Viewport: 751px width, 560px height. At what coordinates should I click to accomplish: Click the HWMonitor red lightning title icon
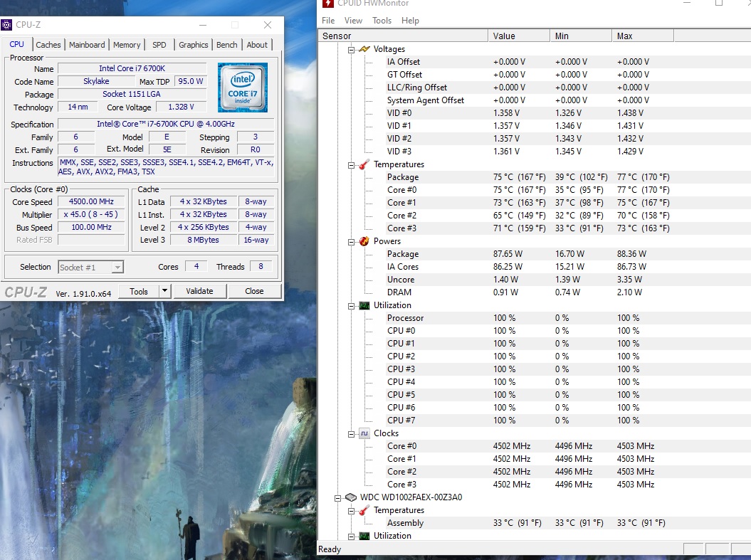tap(327, 3)
